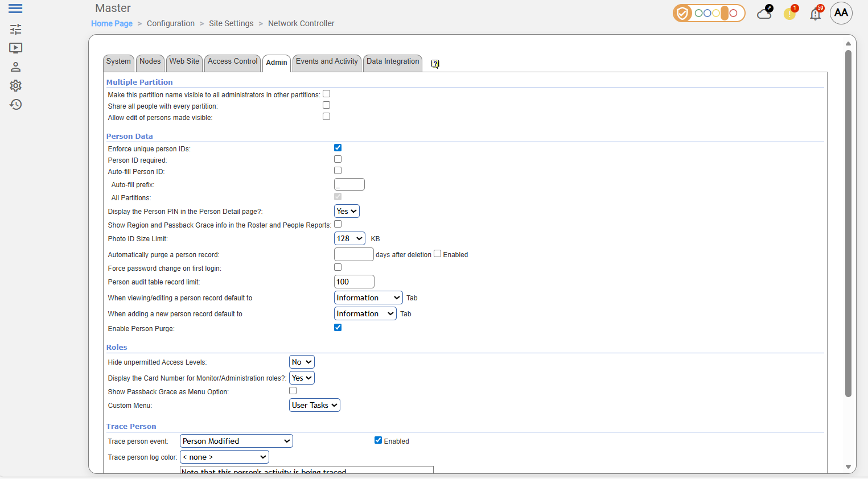Open the notification bell with alerts
Viewport: 868px width, 479px height.
(816, 14)
